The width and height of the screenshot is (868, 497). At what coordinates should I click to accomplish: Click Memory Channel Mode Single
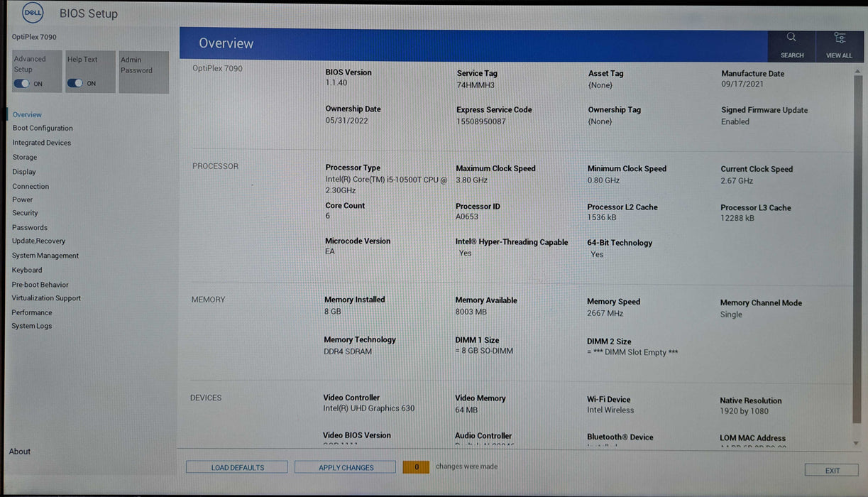(x=731, y=315)
